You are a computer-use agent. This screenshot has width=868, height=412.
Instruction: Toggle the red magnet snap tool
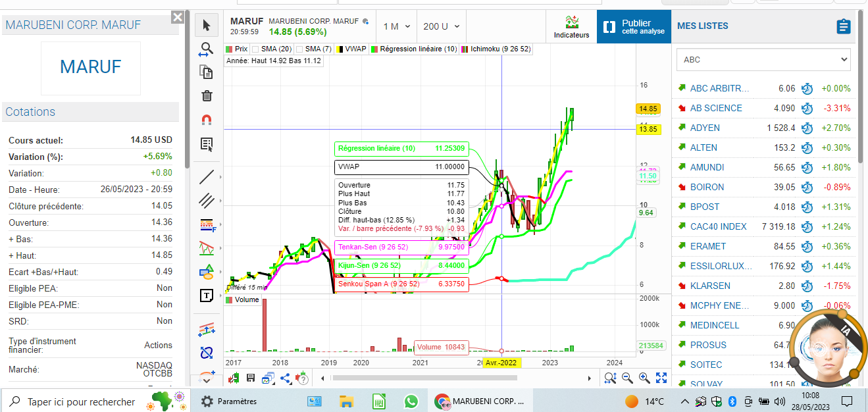207,120
